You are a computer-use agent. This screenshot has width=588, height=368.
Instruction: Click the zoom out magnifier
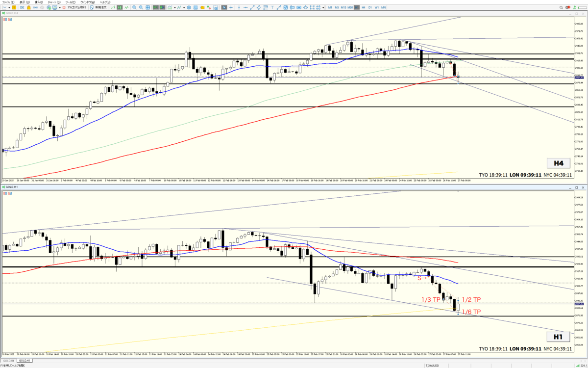141,7
